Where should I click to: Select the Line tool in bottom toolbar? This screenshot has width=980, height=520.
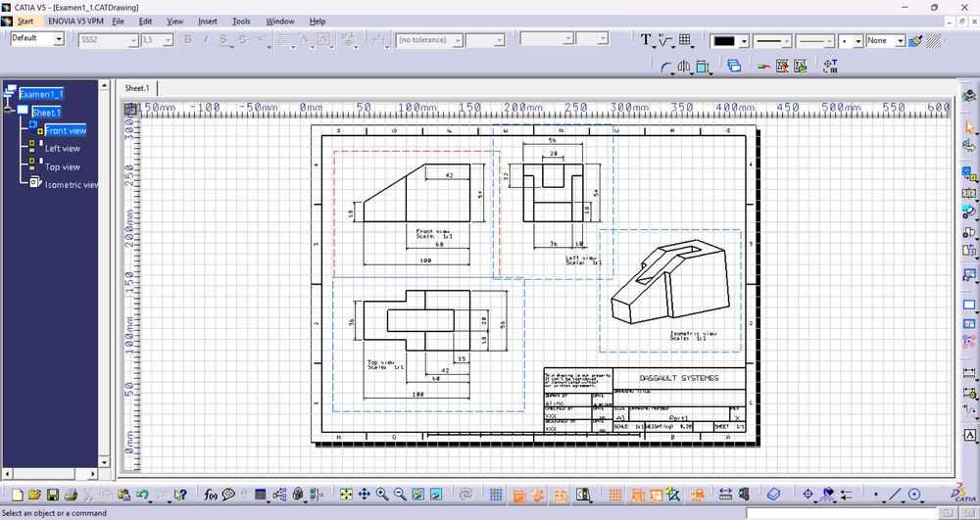pos(895,496)
